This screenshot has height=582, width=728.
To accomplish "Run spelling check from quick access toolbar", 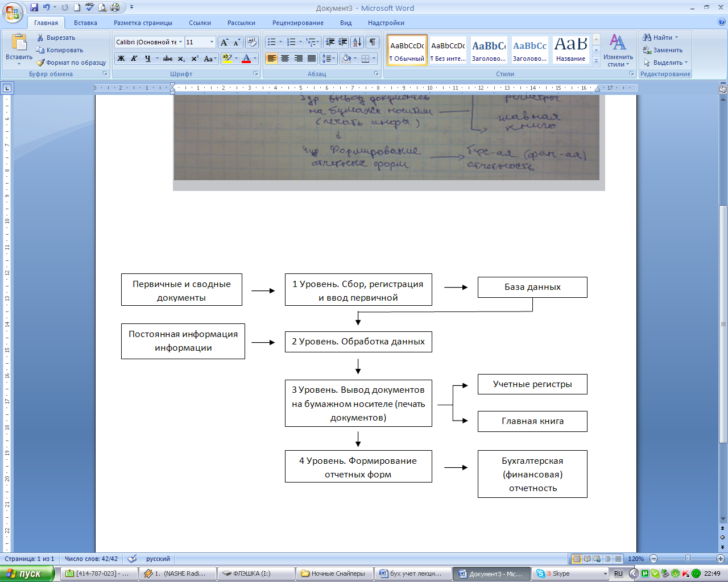I will tap(89, 7).
